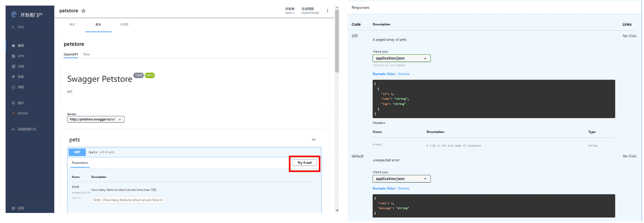This screenshot has width=644, height=223.
Task: Open 设置 settings gear in the sidebar
Action: (x=18, y=208)
